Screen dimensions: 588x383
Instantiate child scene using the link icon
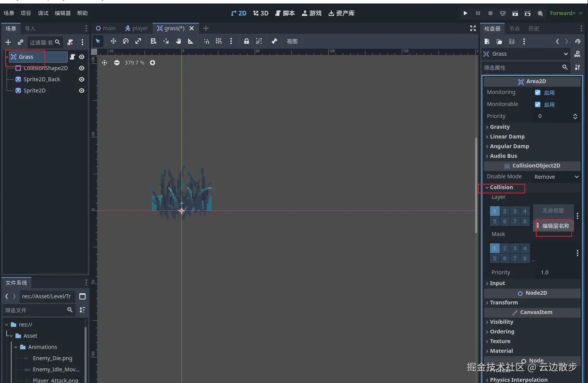pyautogui.click(x=21, y=42)
